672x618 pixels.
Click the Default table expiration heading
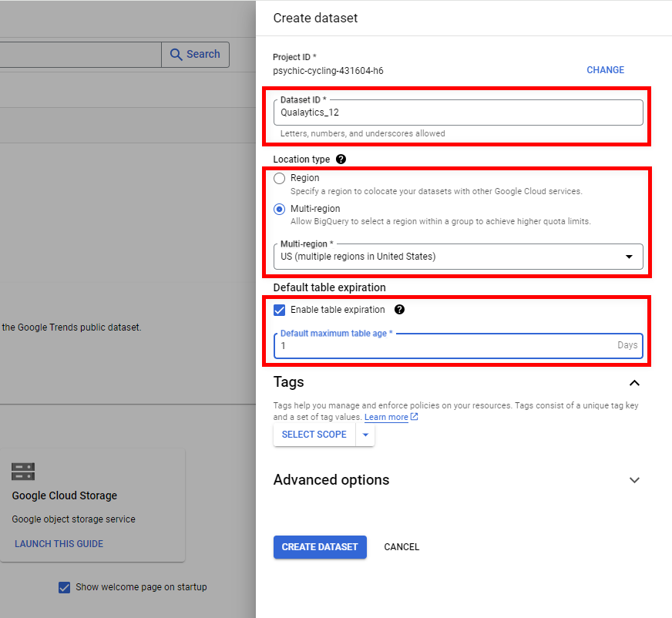[x=330, y=287]
